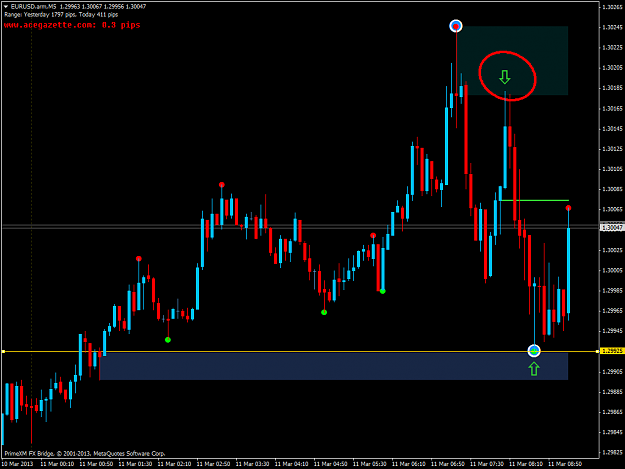Click red dot above the last candle
The image size is (625, 469).
click(568, 208)
